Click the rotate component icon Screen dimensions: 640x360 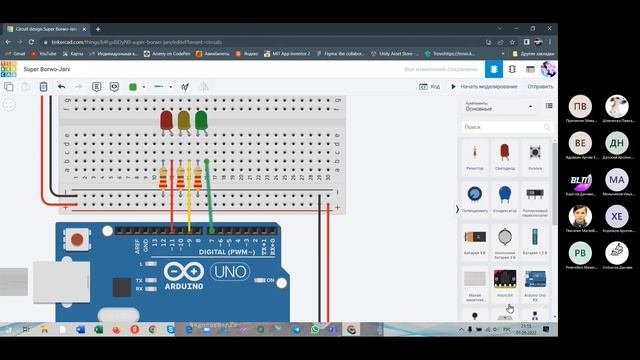pyautogui.click(x=185, y=87)
